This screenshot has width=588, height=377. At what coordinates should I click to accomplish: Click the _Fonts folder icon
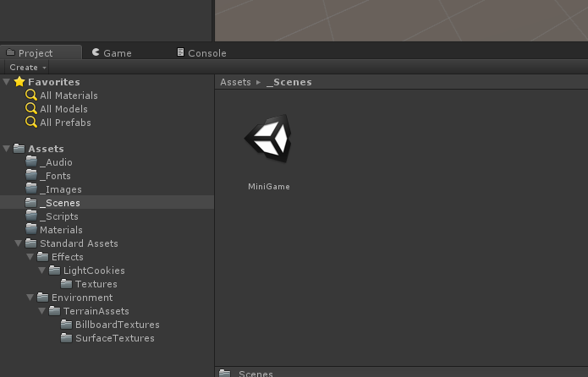coord(31,175)
